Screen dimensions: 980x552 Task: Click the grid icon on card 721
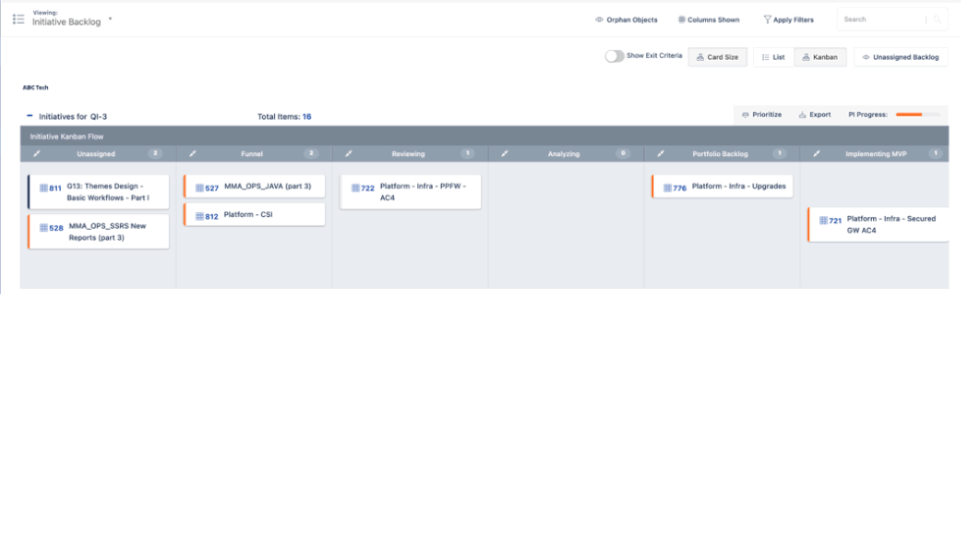click(x=824, y=220)
